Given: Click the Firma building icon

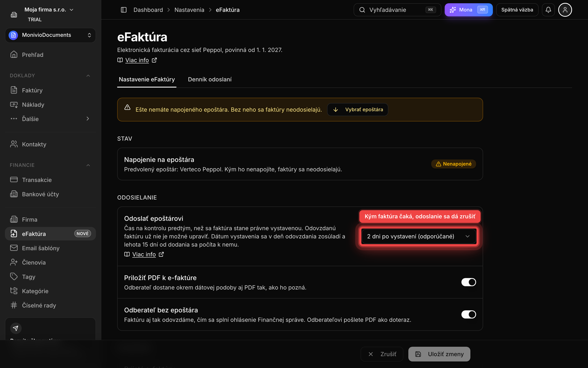Looking at the screenshot, I should 14,219.
